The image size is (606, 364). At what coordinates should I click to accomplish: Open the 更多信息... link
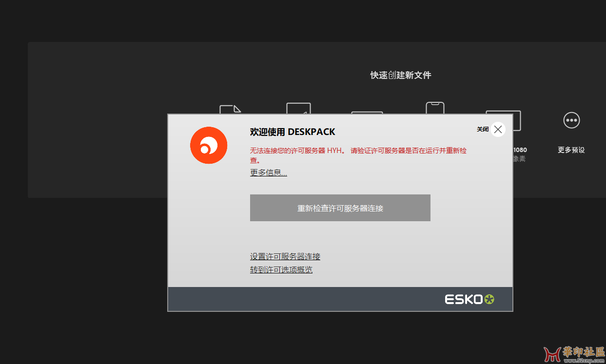[x=269, y=172]
